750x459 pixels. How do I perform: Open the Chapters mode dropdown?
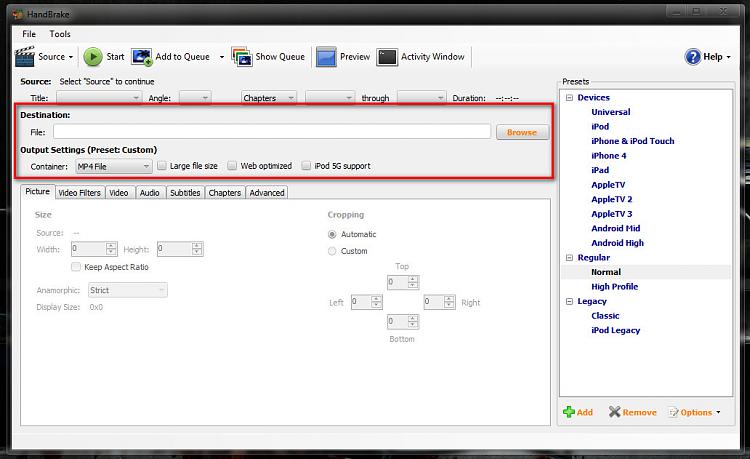[x=269, y=98]
